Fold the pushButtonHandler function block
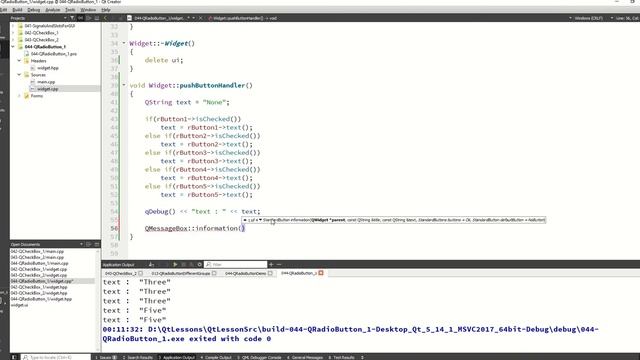The height and width of the screenshot is (360, 640). pyautogui.click(x=124, y=85)
